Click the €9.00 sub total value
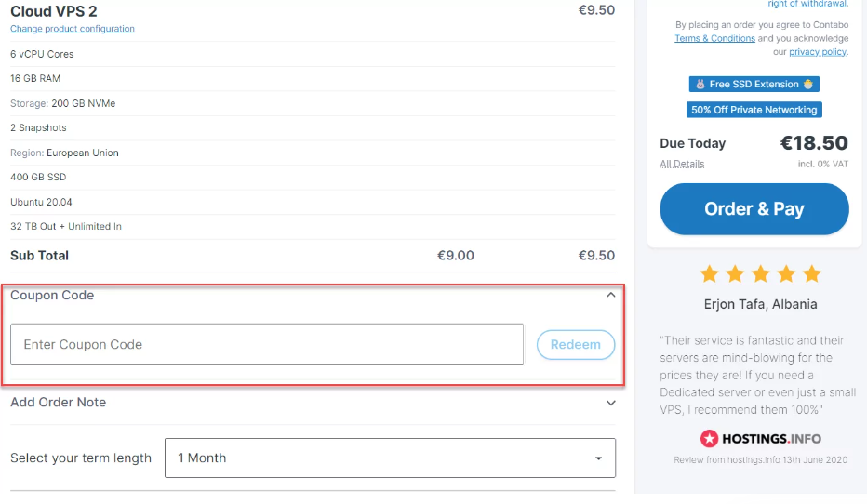 [456, 256]
